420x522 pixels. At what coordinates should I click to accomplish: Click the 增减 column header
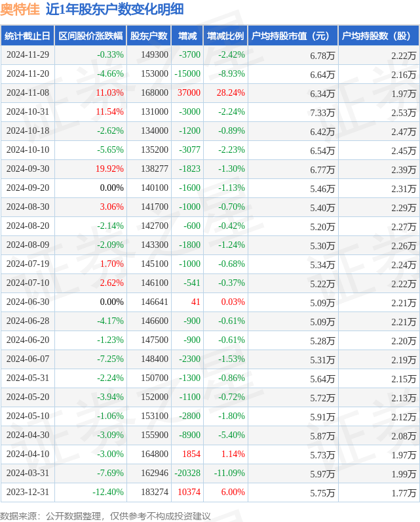coord(187,35)
